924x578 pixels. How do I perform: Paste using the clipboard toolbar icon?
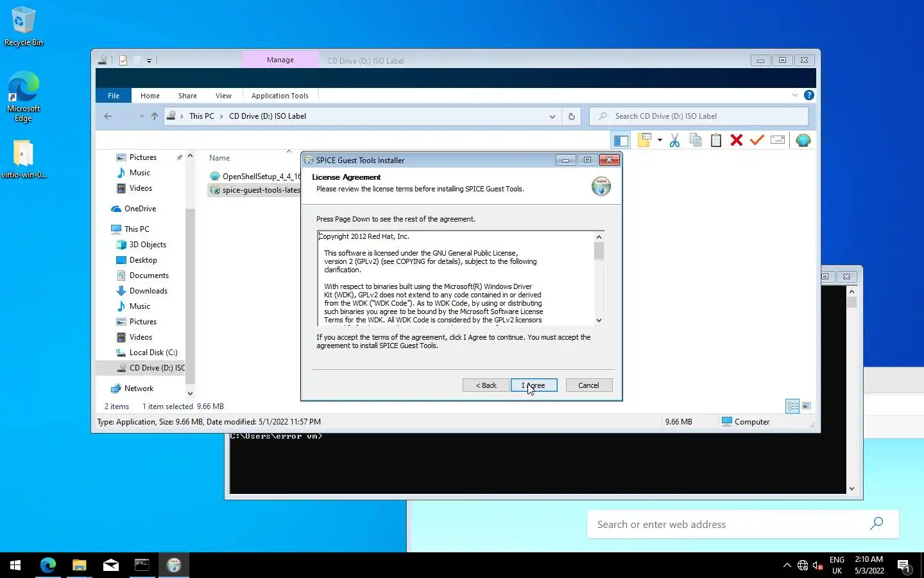point(716,140)
